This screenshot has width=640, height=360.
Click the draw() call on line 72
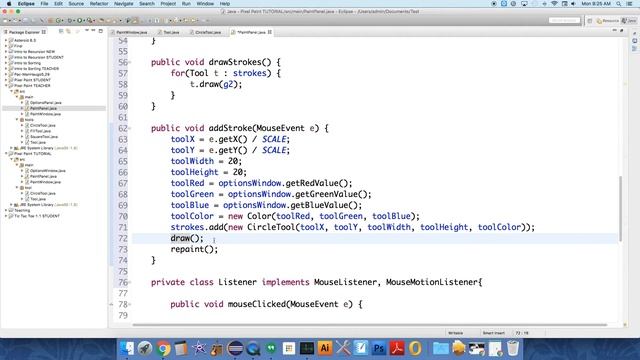pyautogui.click(x=187, y=238)
